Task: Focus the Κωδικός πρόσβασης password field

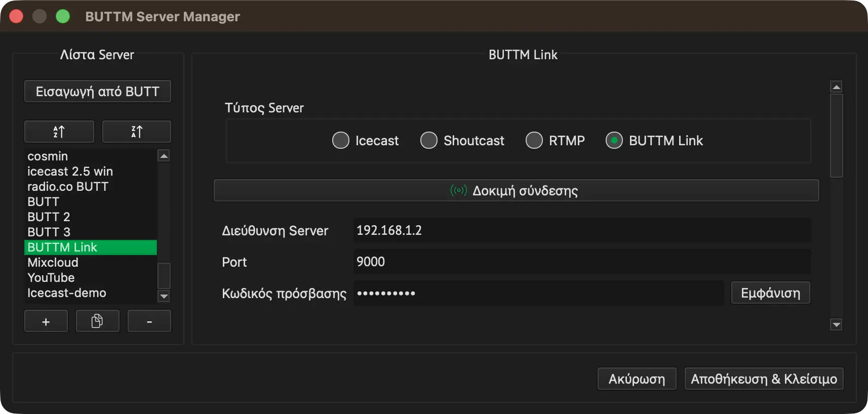Action: pyautogui.click(x=538, y=293)
